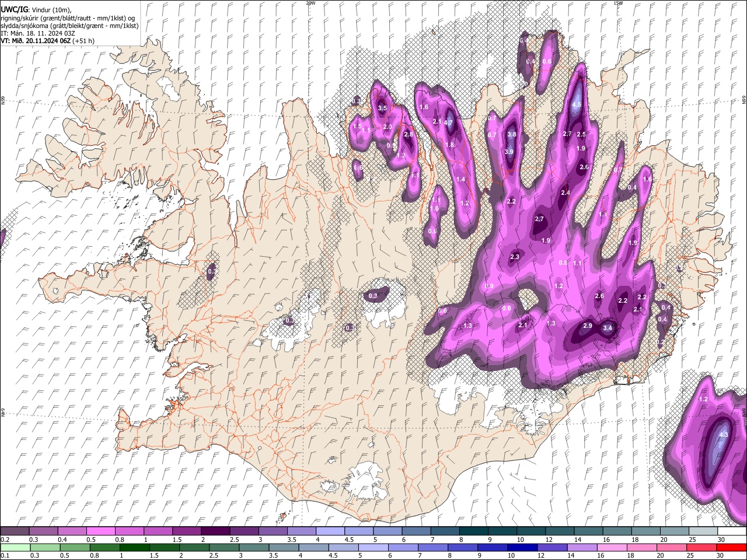The image size is (747, 560).
Task: Click the 0.9 precipitation value
Action: 489,286
